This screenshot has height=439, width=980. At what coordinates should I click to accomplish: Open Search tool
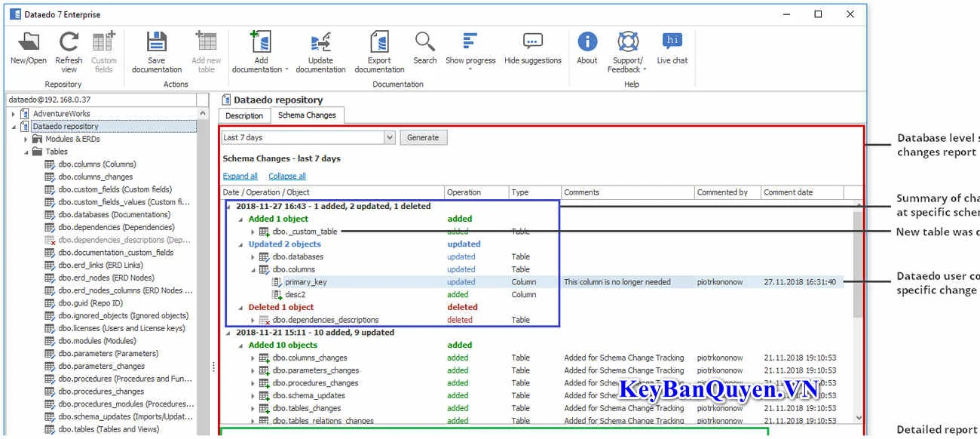424,48
